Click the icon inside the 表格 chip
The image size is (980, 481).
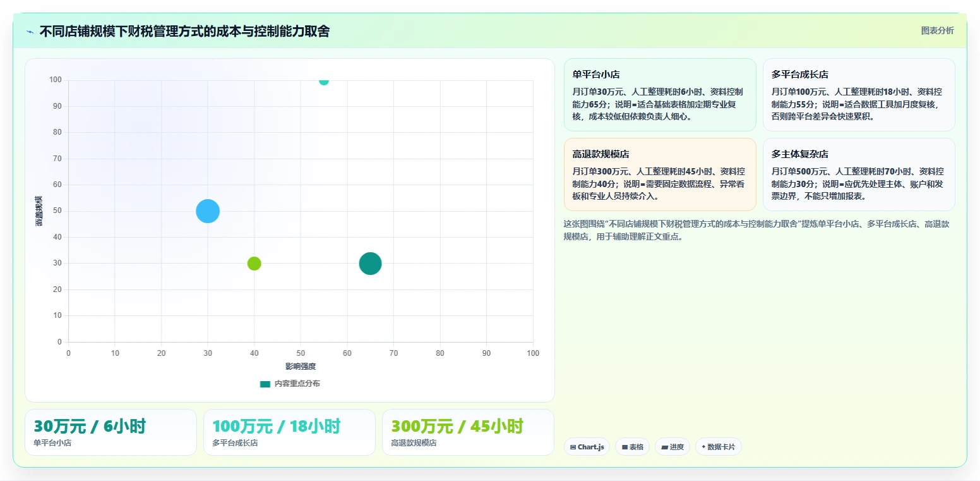point(624,447)
